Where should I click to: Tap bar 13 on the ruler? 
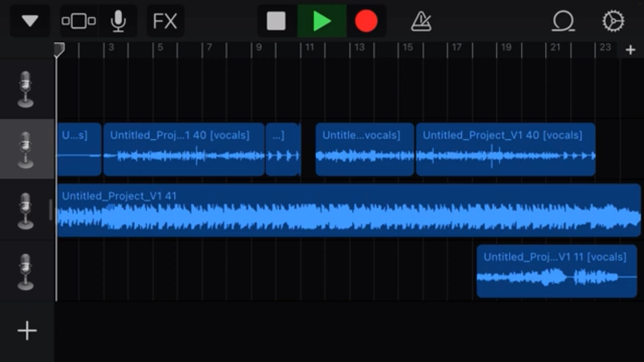point(359,47)
